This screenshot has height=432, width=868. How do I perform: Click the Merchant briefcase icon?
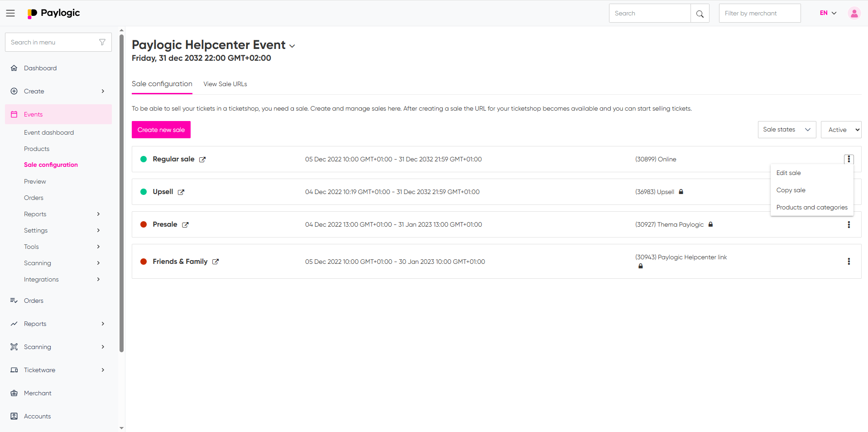14,393
